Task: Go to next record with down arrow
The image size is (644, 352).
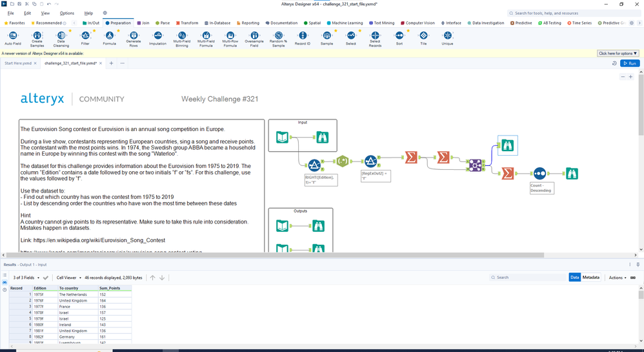Action: (x=162, y=278)
